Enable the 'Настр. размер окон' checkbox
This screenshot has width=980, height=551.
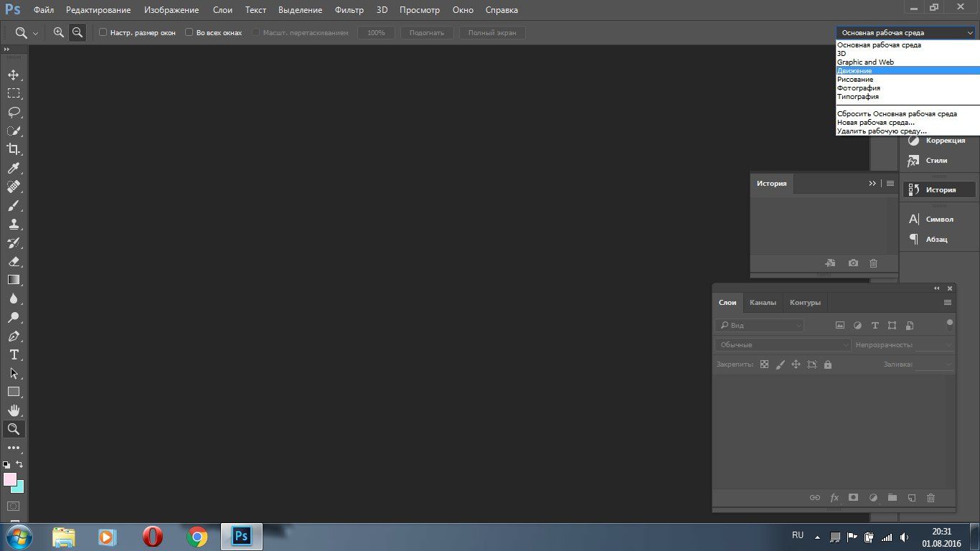103,32
